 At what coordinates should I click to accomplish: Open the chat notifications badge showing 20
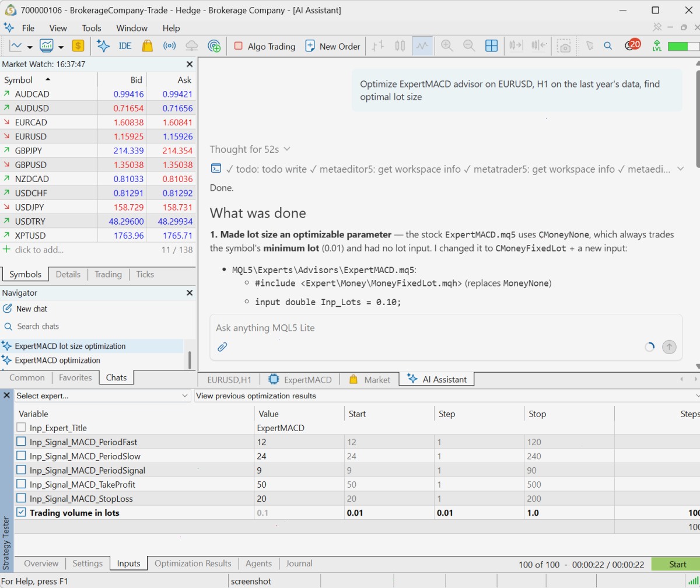coord(632,45)
